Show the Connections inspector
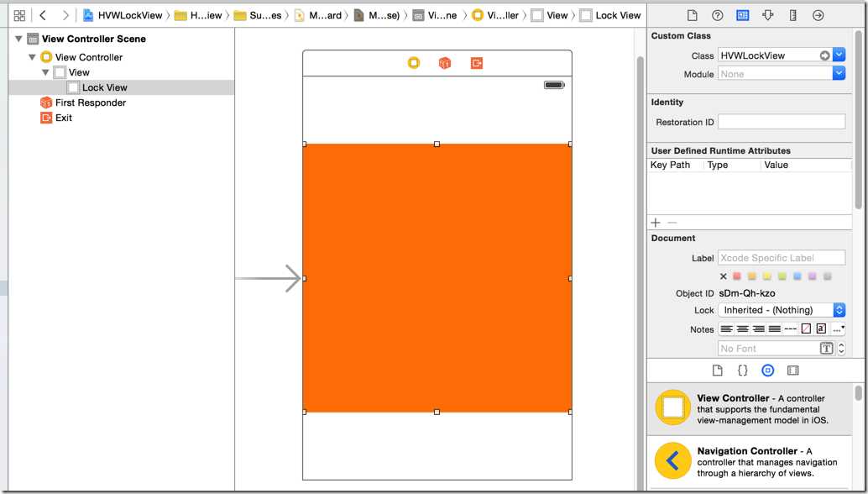Screen dimensions: 868x494 coord(818,15)
